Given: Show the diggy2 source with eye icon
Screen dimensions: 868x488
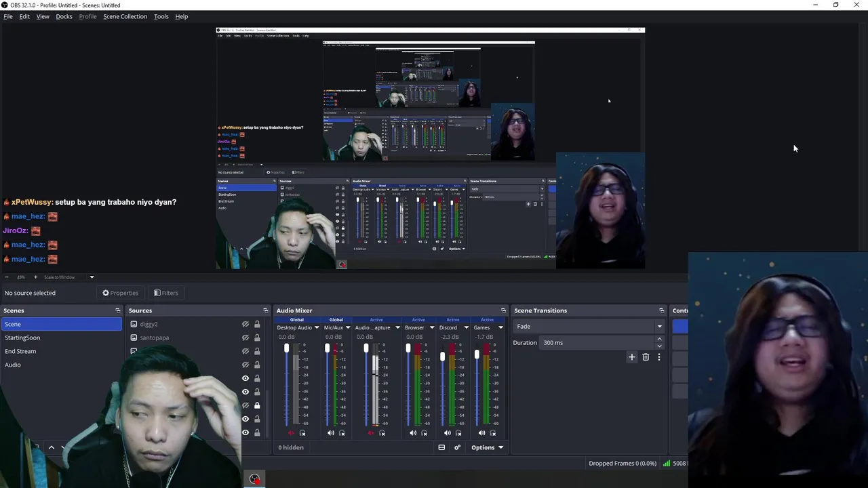Looking at the screenshot, I should pos(245,324).
